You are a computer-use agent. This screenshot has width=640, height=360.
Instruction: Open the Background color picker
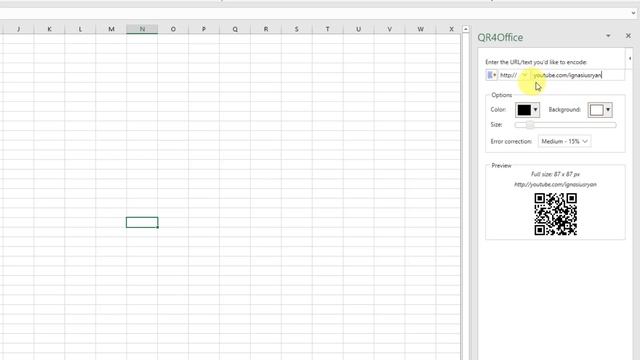tap(600, 110)
